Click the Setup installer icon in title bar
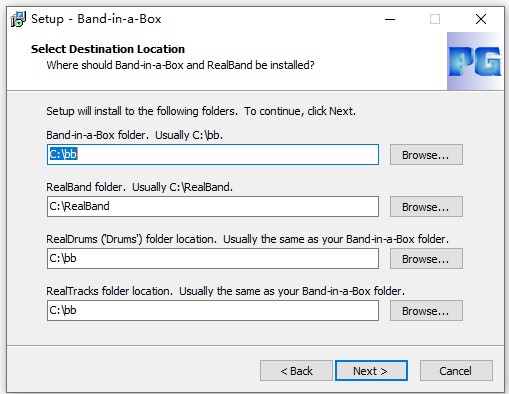 coord(18,19)
